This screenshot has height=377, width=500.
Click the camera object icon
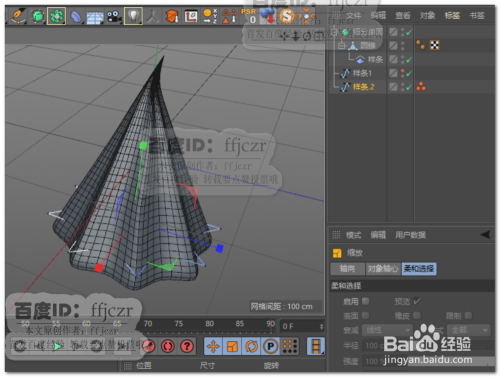tap(114, 16)
